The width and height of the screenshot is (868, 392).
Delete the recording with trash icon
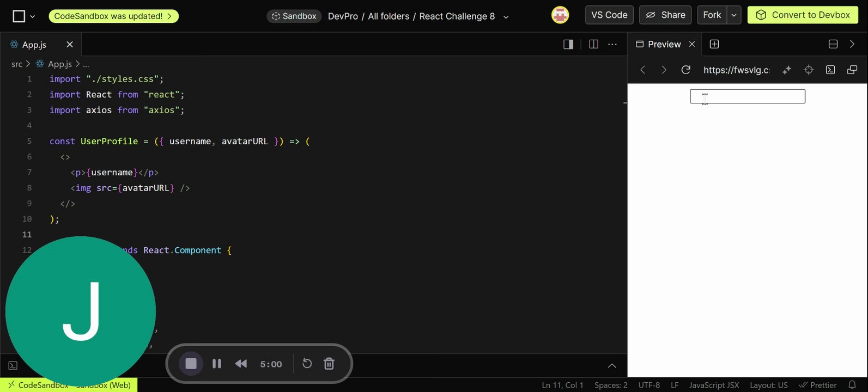tap(329, 364)
